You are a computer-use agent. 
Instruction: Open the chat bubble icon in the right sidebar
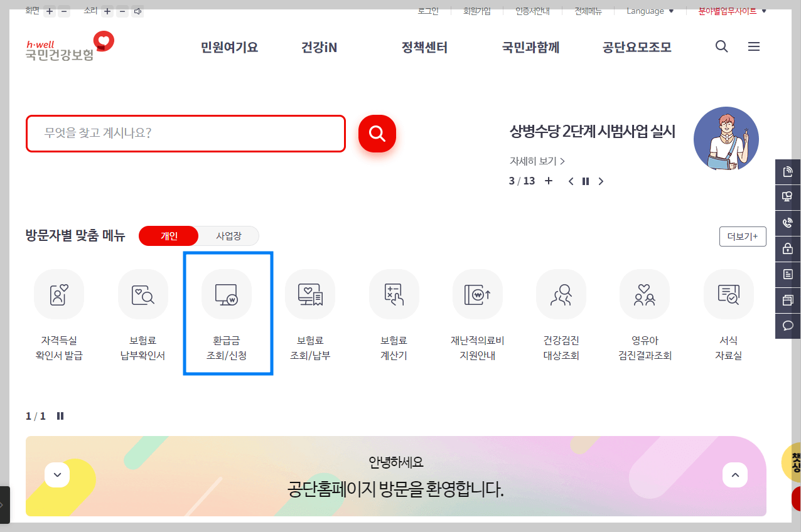787,325
